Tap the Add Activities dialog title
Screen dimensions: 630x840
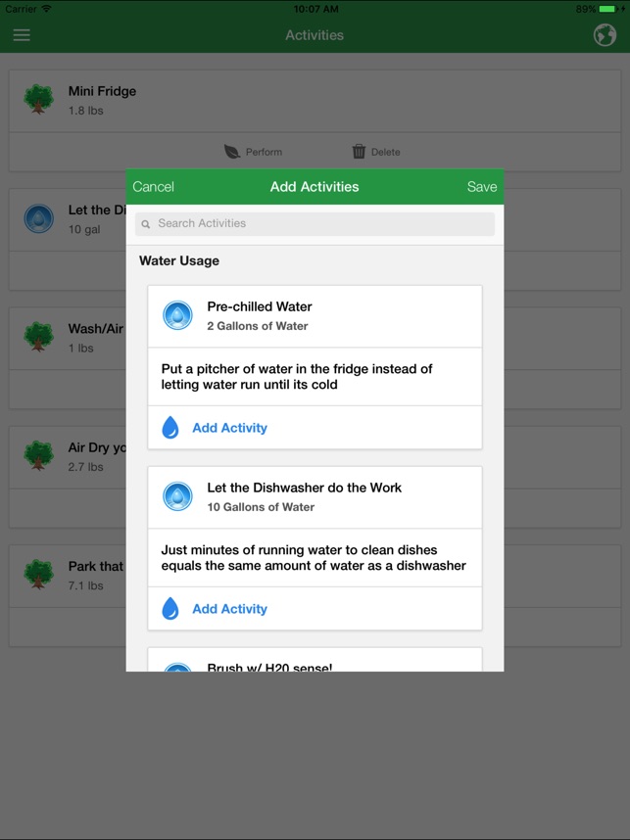tap(315, 186)
